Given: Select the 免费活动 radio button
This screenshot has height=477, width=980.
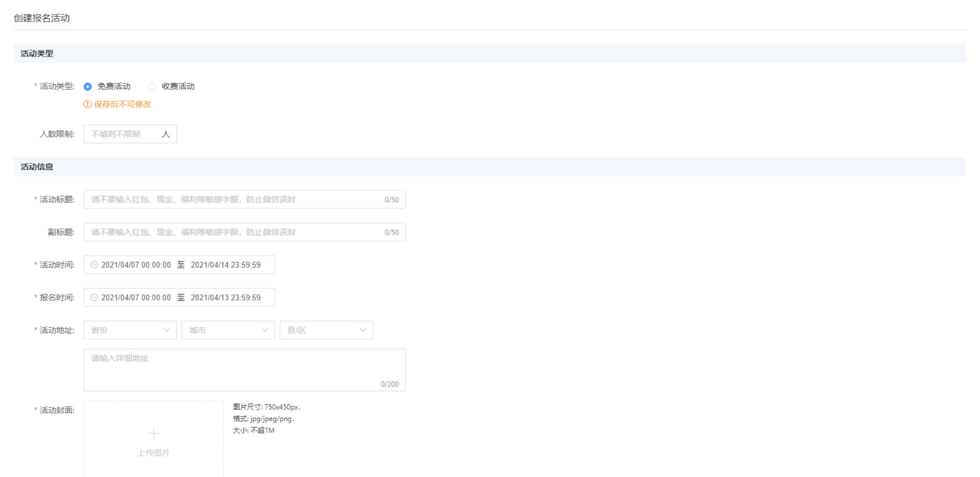Looking at the screenshot, I should 88,87.
